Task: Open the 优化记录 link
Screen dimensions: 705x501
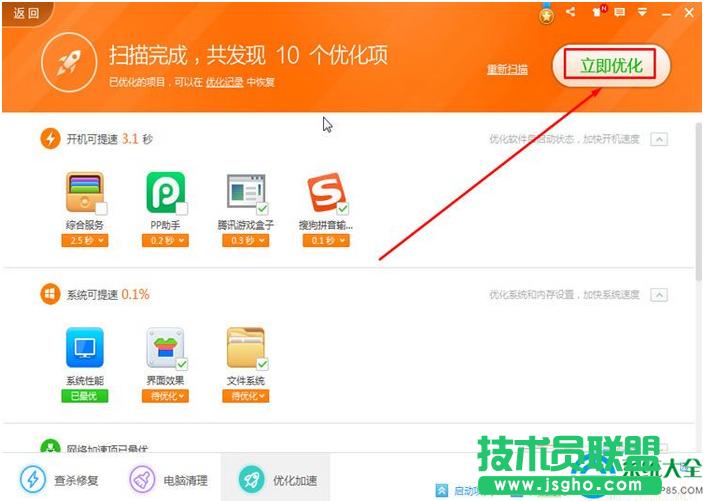Action: point(225,81)
